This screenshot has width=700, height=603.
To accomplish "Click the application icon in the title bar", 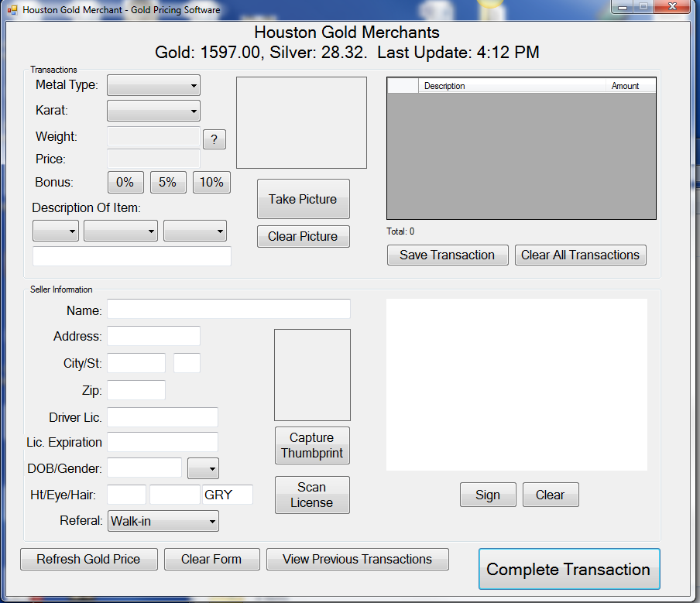I will [x=12, y=10].
